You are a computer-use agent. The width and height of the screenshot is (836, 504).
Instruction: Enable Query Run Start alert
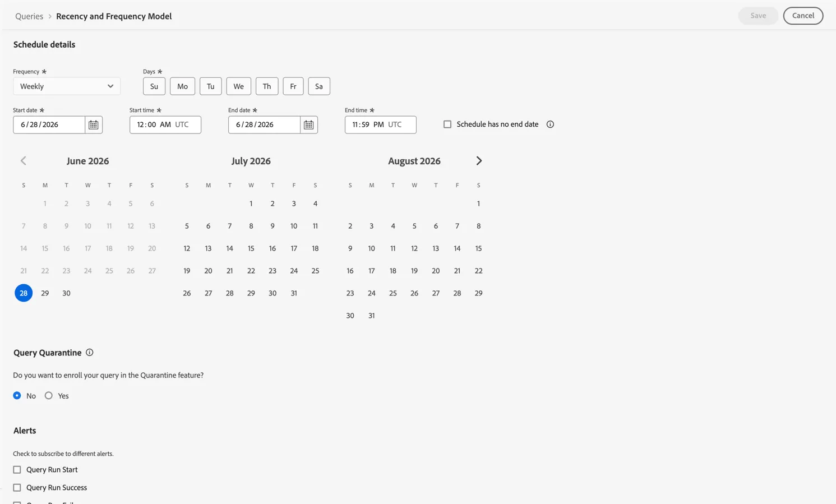pyautogui.click(x=17, y=470)
